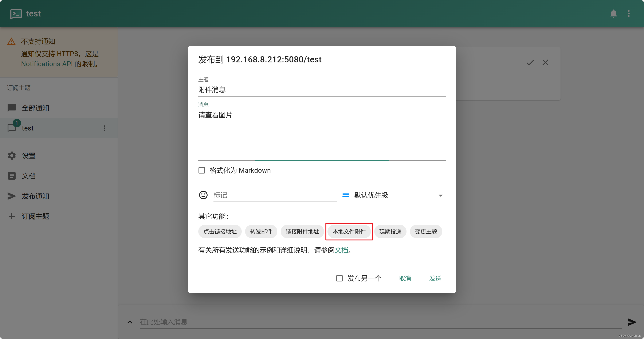Click the 发送 button to publish

435,278
